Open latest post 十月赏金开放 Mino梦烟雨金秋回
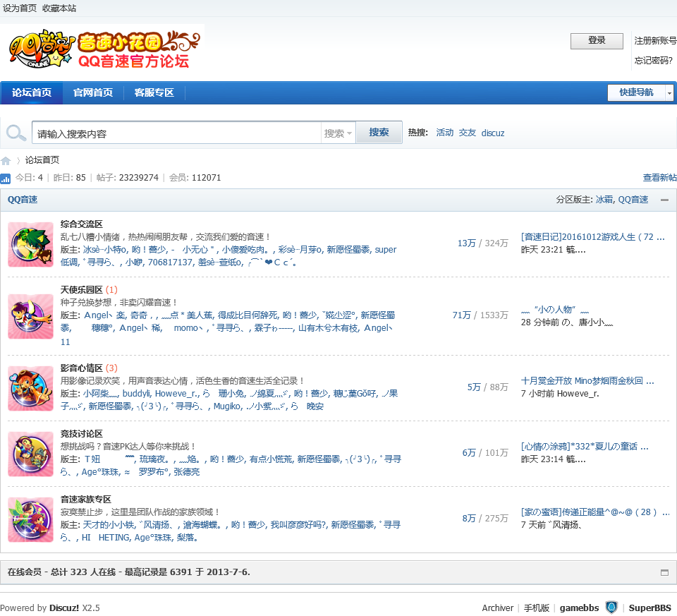Viewport: 677px width, 616px height. tap(587, 380)
